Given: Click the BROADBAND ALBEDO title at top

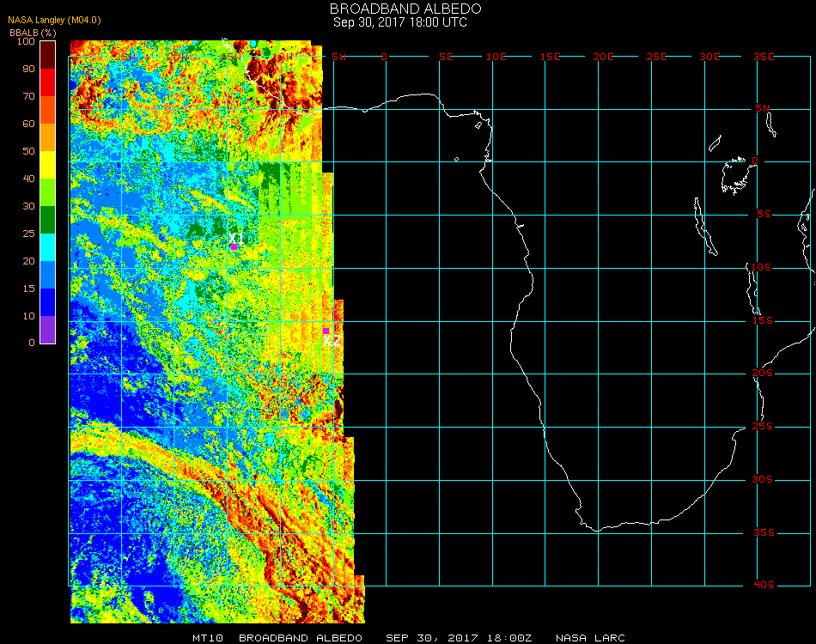Looking at the screenshot, I should pos(399,9).
